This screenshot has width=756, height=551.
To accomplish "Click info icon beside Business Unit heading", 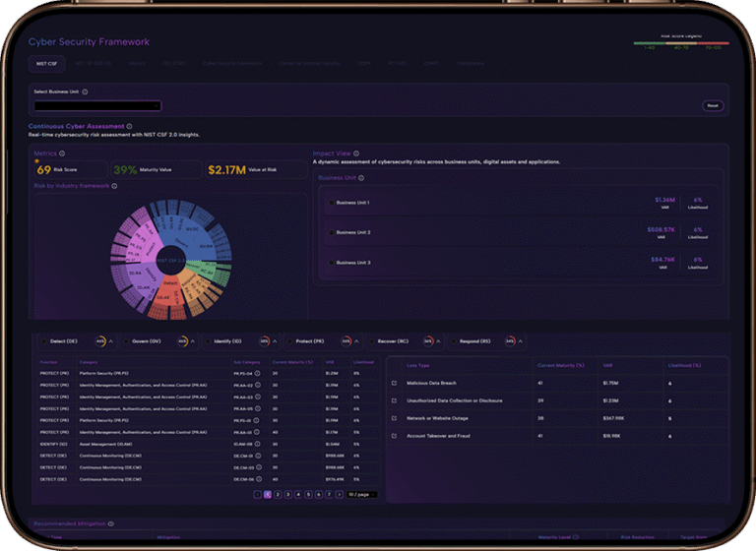I will [361, 178].
